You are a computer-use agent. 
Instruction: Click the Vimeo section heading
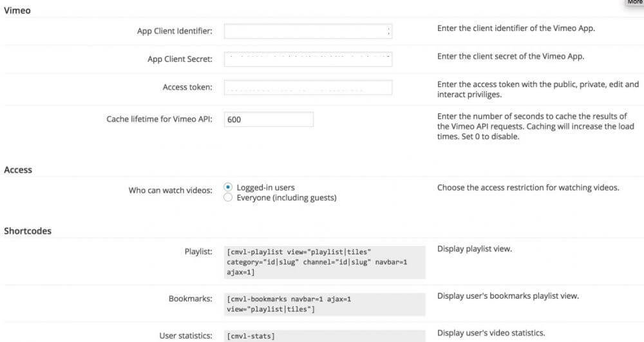point(17,10)
